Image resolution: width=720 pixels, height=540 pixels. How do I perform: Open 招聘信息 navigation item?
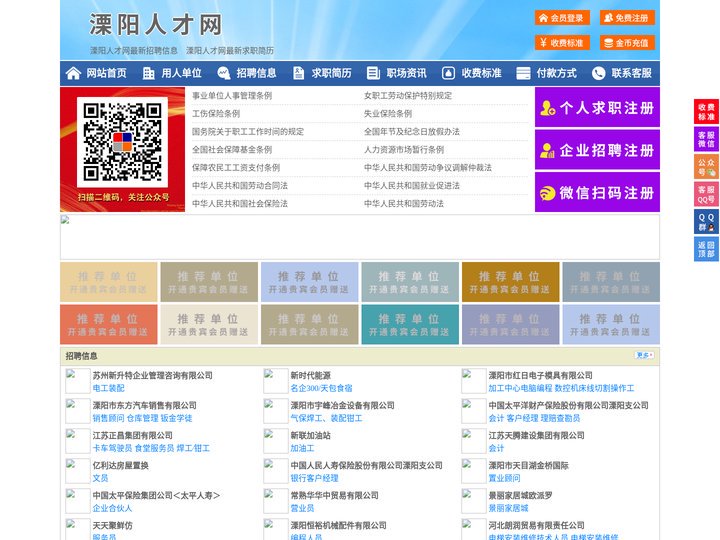[x=256, y=73]
